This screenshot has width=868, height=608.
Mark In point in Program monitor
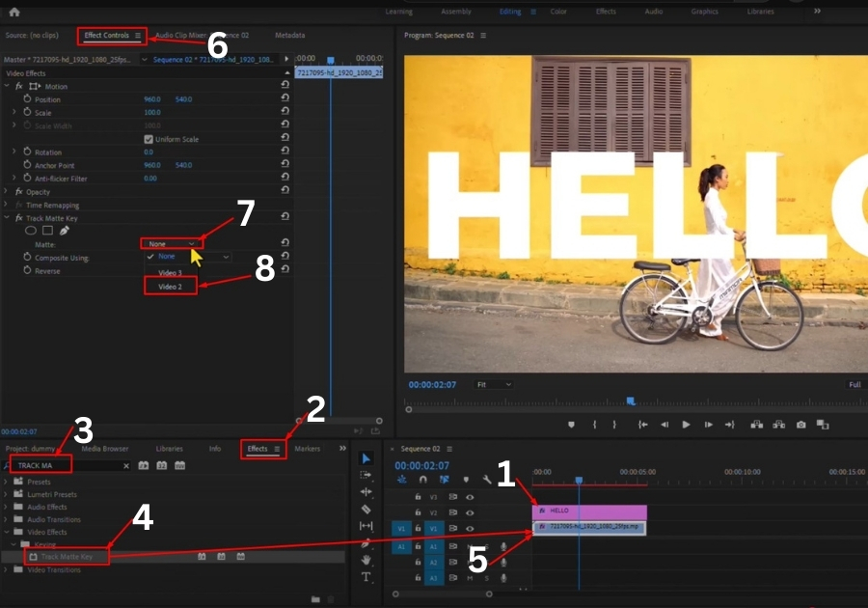594,425
